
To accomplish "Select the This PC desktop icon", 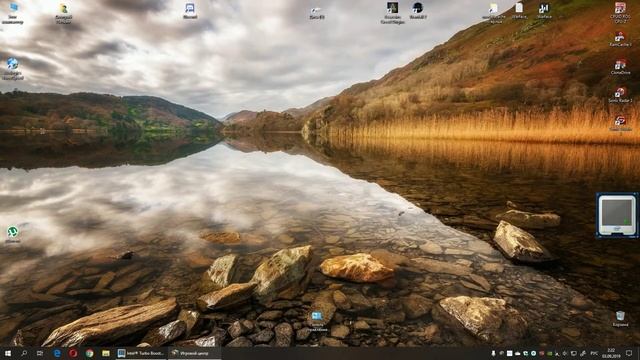I will [13, 13].
